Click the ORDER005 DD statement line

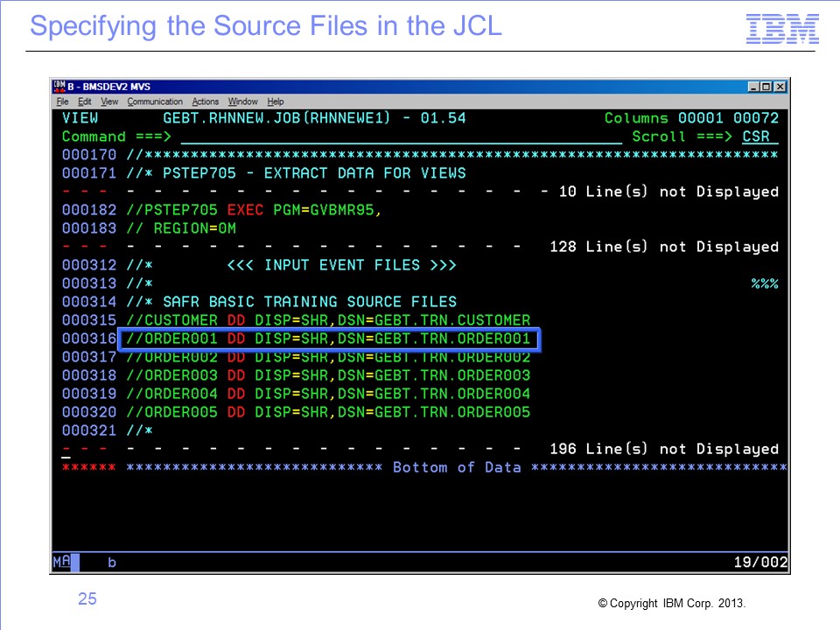click(x=296, y=412)
